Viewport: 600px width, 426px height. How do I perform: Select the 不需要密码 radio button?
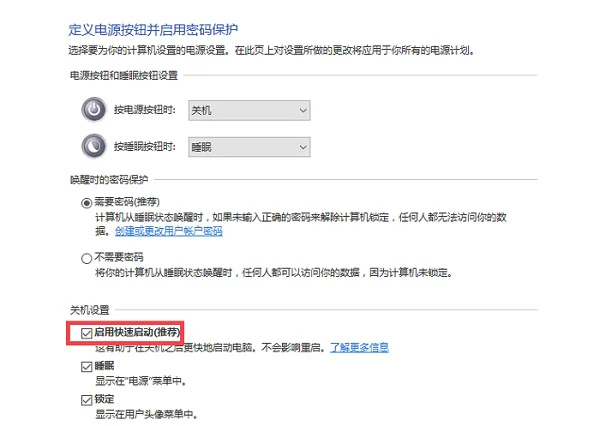click(86, 258)
